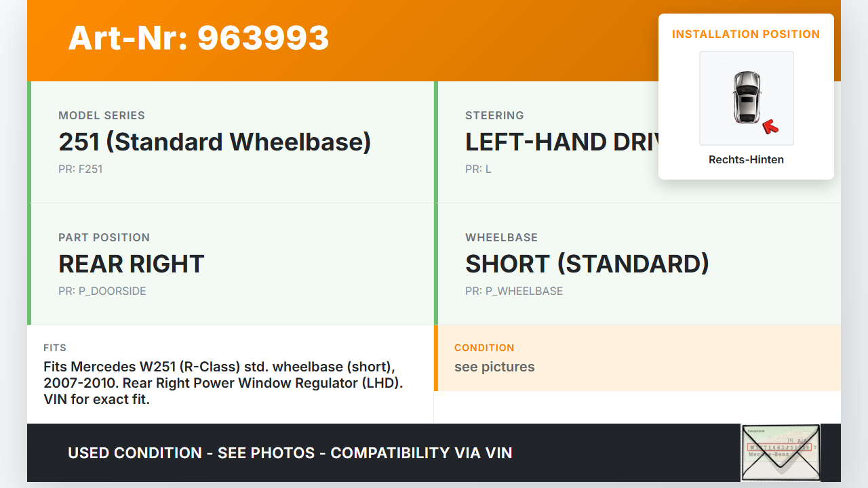
Task: Click the VIN envelope icon
Action: [x=780, y=452]
